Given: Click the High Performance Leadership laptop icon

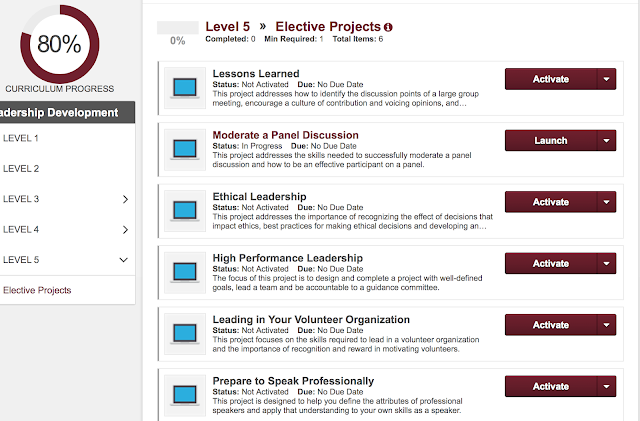Looking at the screenshot, I should (x=185, y=272).
